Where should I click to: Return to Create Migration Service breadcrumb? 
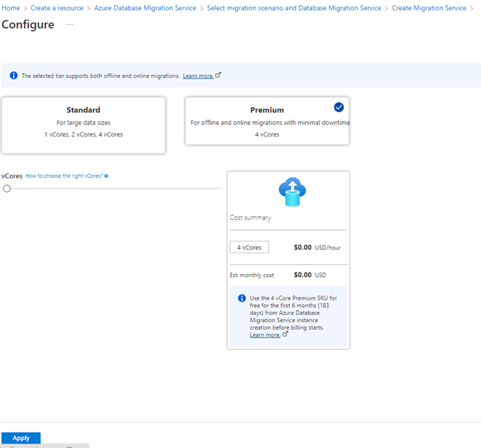[x=429, y=8]
